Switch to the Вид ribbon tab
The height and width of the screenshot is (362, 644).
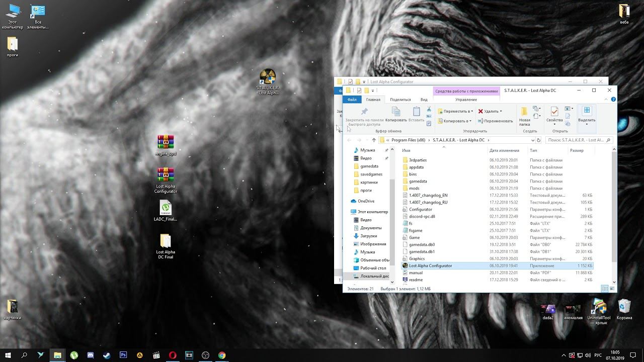(424, 100)
